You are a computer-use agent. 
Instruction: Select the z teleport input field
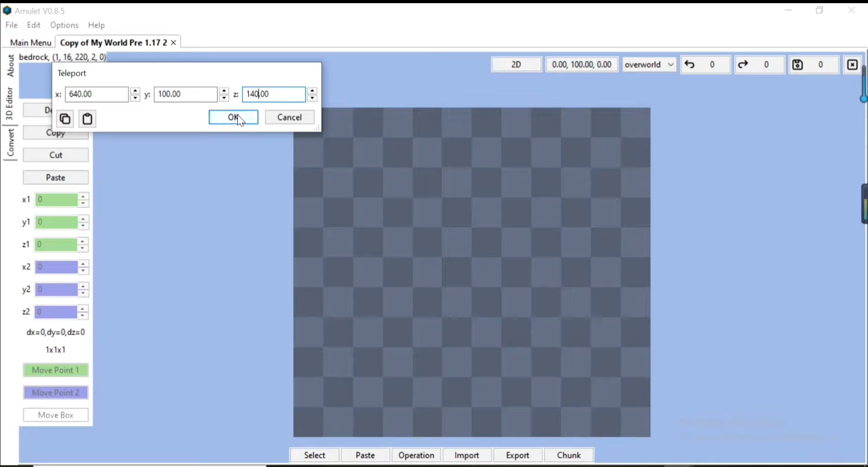point(274,94)
